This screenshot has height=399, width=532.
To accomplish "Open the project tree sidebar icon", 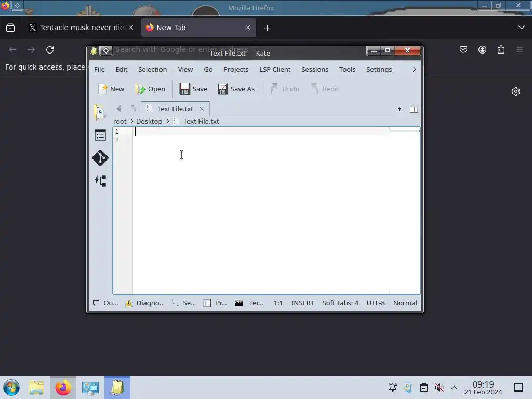I will [x=100, y=180].
